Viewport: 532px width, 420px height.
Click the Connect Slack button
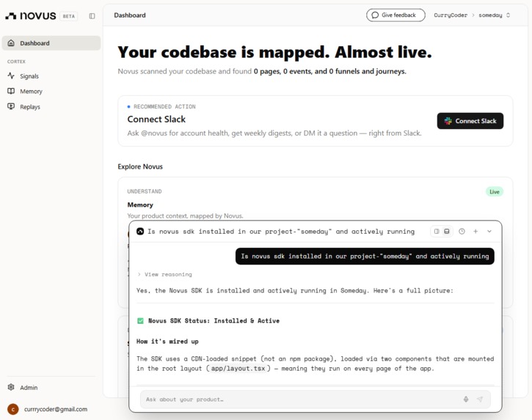[x=470, y=121]
